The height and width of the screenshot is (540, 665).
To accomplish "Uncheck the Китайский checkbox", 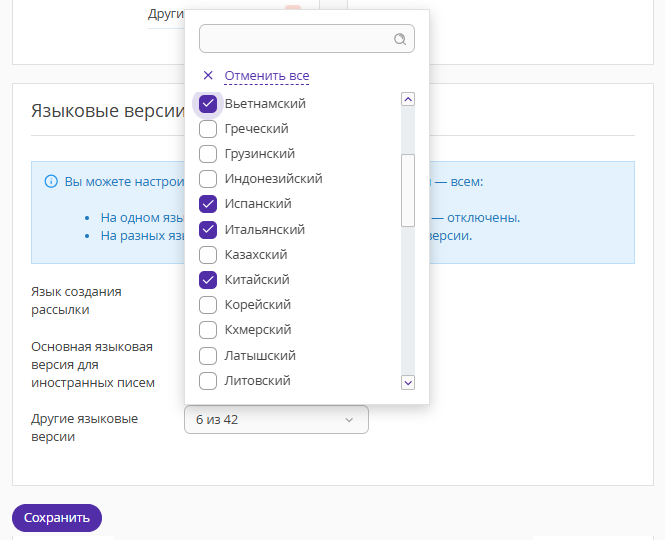I will (208, 280).
